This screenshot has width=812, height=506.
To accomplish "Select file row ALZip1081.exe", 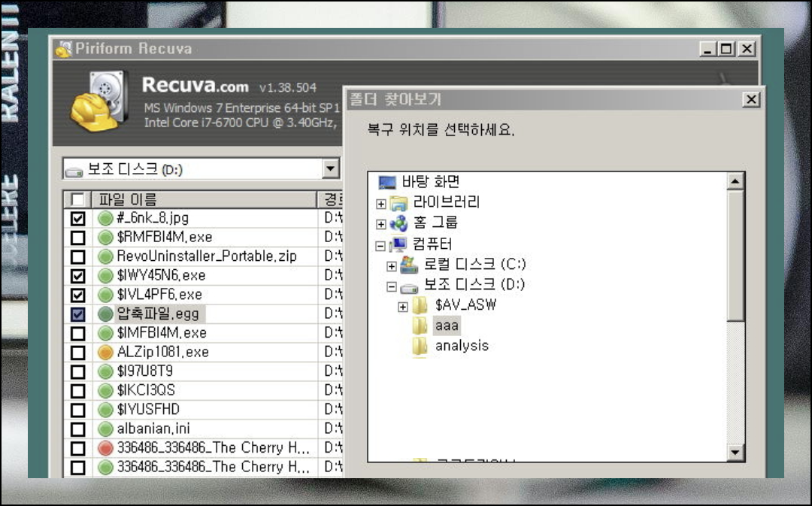I will (x=202, y=352).
